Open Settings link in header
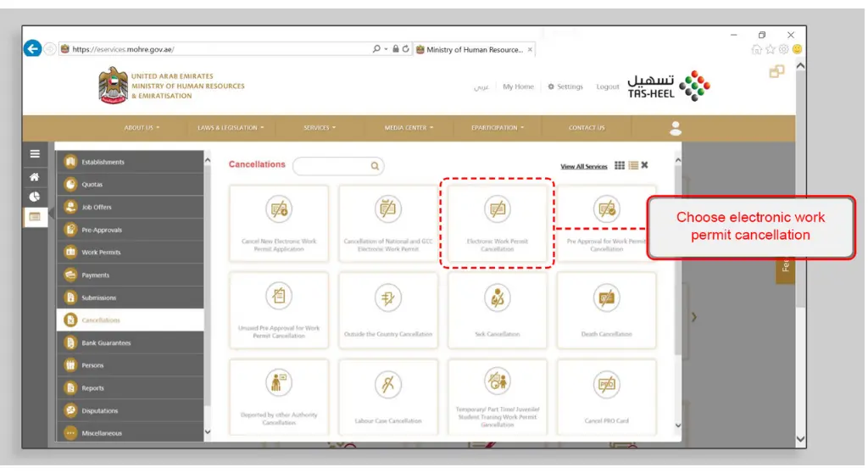868x473 pixels. (565, 86)
